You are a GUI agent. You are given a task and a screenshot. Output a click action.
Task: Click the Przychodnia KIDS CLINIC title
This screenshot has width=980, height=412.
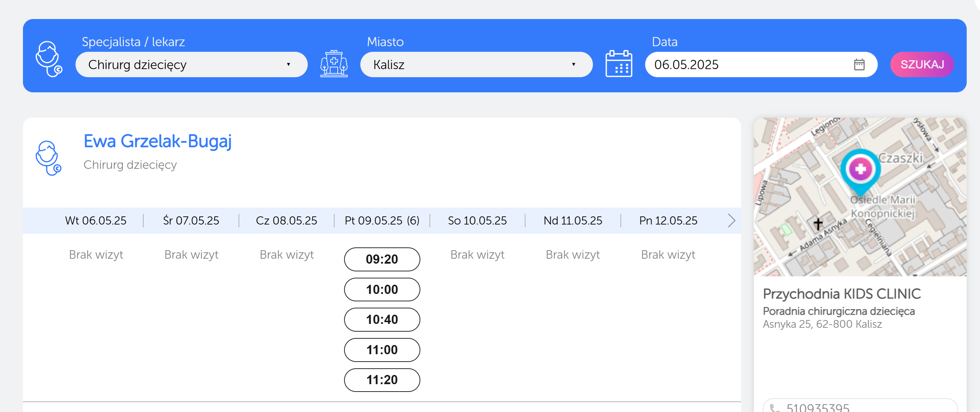tap(842, 294)
